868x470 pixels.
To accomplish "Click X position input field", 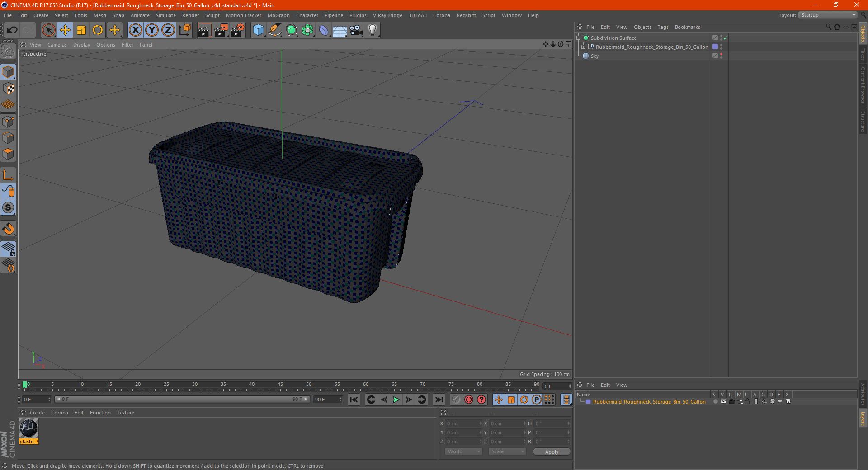I will pos(463,423).
